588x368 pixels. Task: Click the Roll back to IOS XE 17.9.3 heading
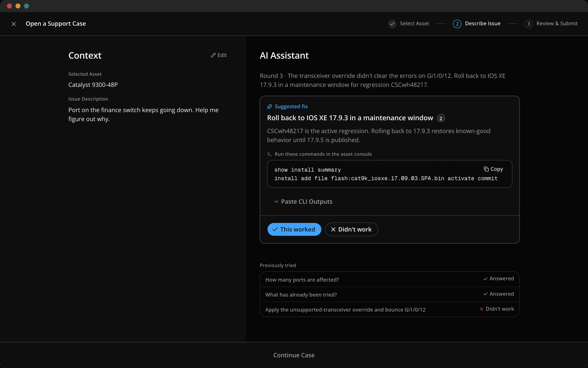[x=350, y=118]
